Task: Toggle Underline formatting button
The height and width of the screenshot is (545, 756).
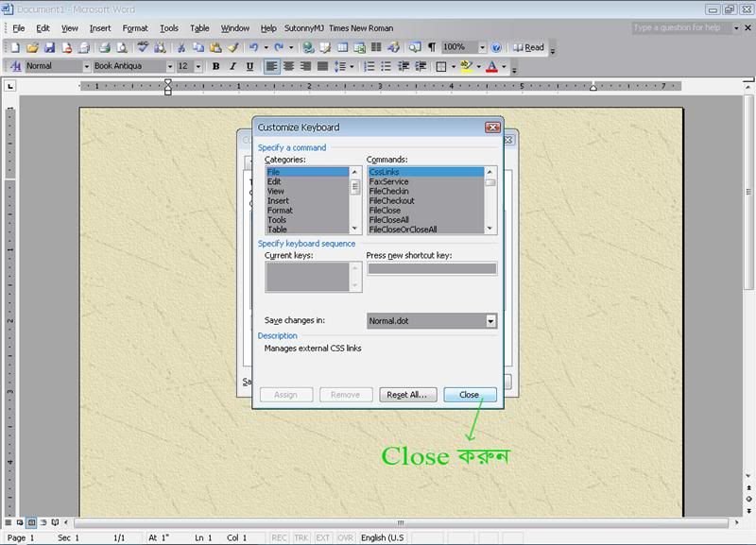Action: [249, 67]
